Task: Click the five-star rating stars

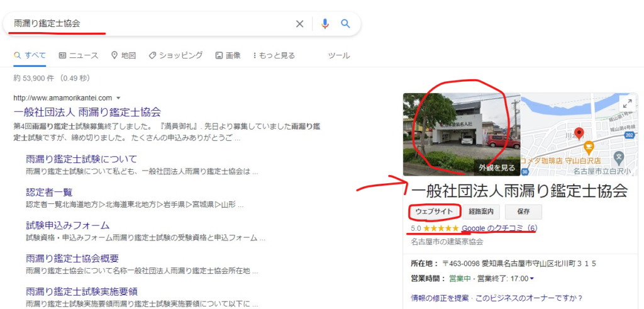Action: click(x=441, y=228)
